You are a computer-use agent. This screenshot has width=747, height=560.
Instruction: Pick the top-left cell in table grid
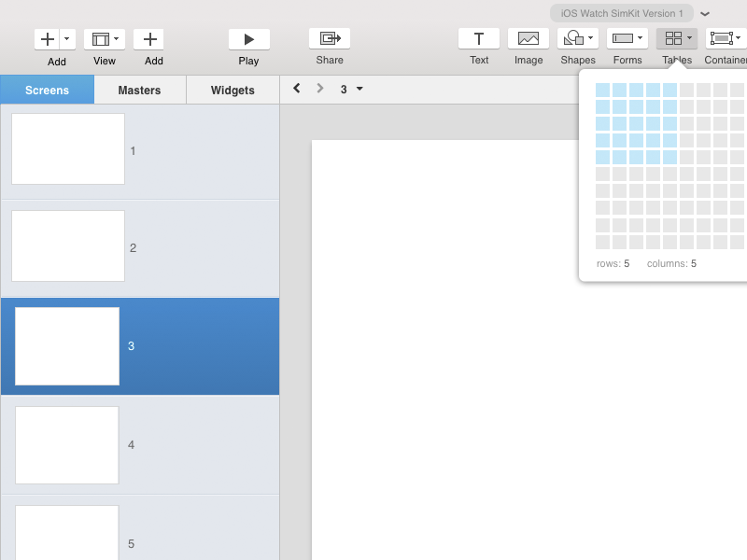602,90
